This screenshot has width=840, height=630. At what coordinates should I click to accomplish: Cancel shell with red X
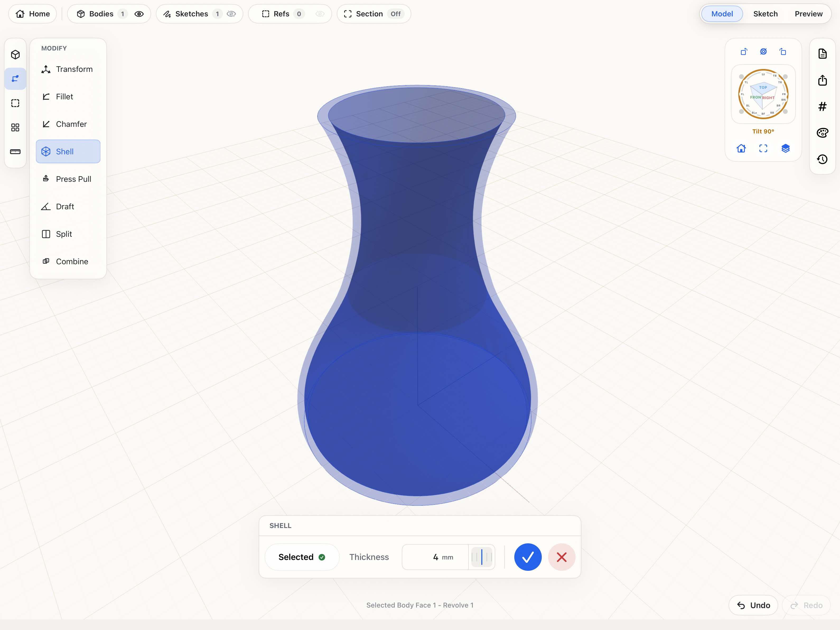[562, 557]
